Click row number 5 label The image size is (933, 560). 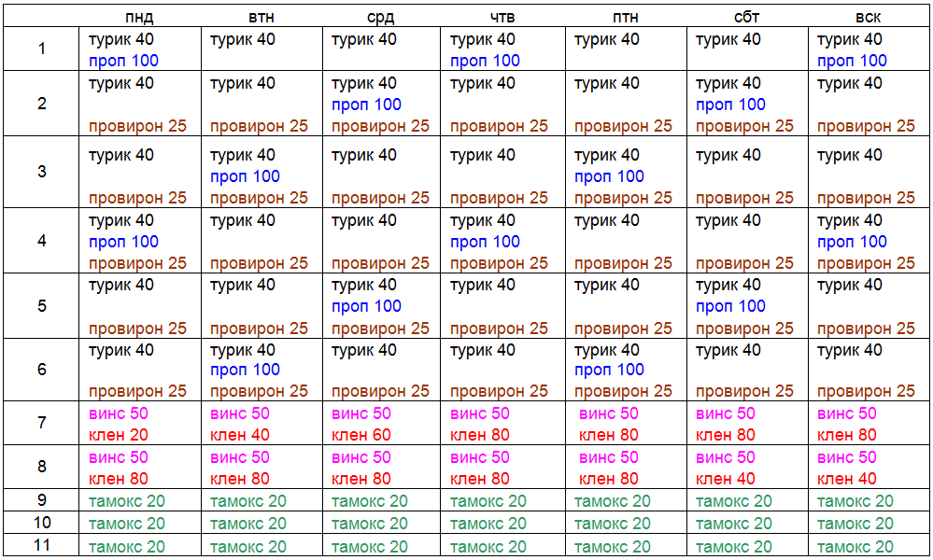[41, 306]
